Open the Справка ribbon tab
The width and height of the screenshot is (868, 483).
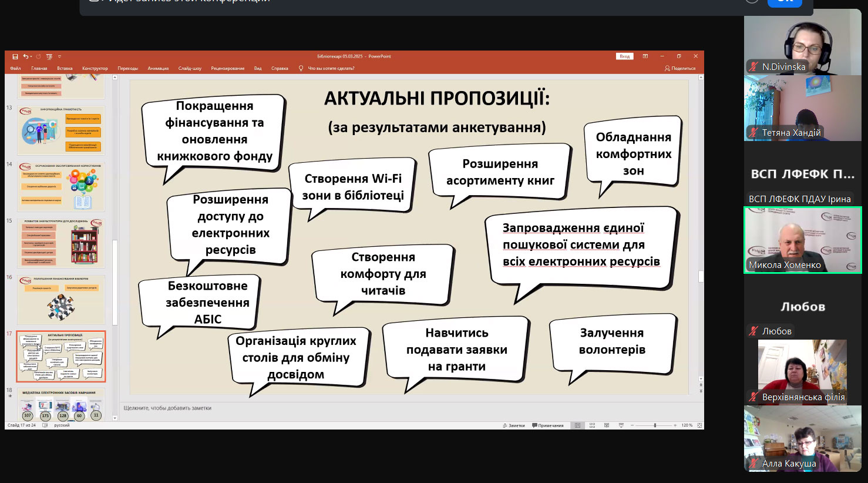280,68
